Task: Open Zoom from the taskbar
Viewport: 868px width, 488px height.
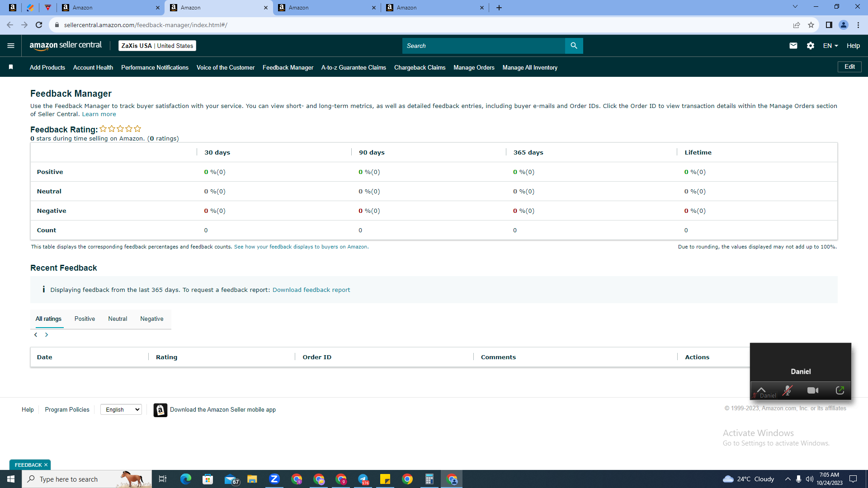Action: 274,479
